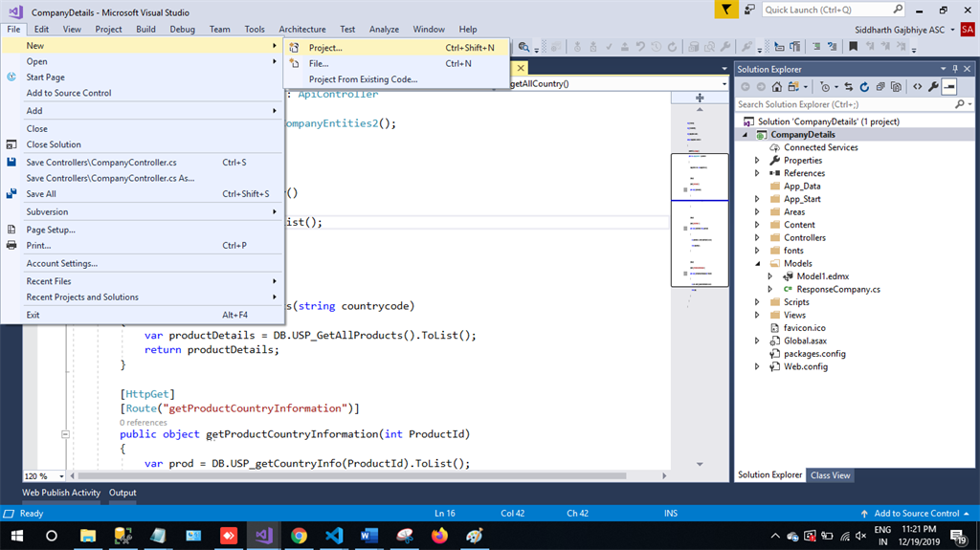Open the yellow notifications flag icon
Viewport: 980px width, 550px height.
[727, 10]
